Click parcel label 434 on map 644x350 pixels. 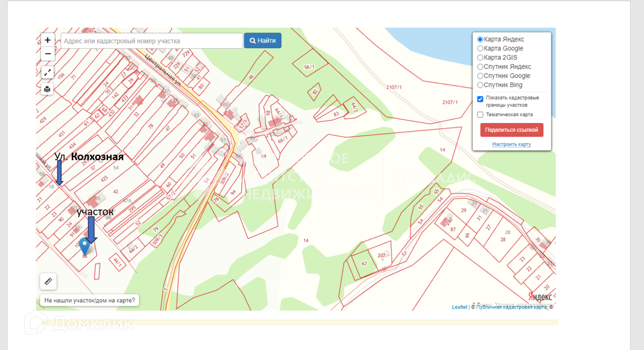pos(72,146)
